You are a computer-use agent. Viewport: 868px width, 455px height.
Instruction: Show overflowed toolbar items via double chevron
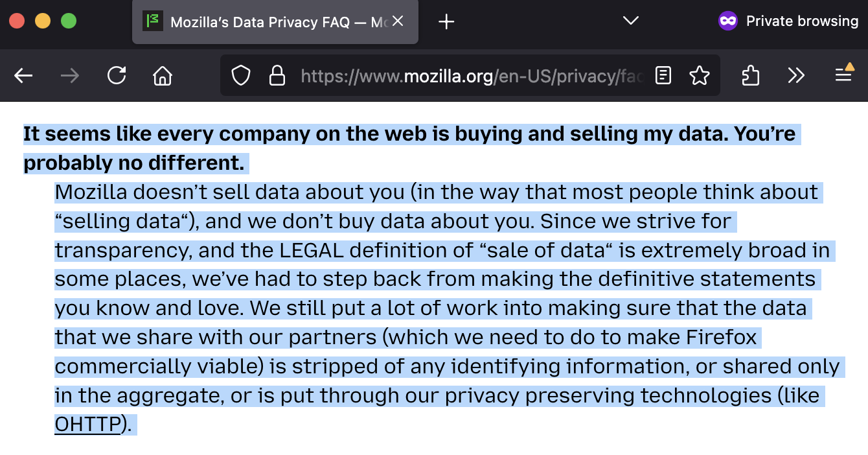[x=796, y=76]
